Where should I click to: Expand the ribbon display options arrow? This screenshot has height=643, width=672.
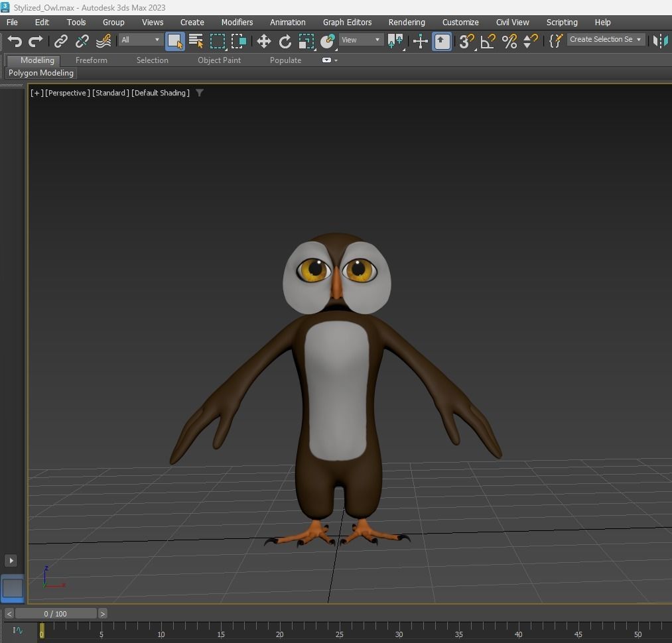coord(336,60)
